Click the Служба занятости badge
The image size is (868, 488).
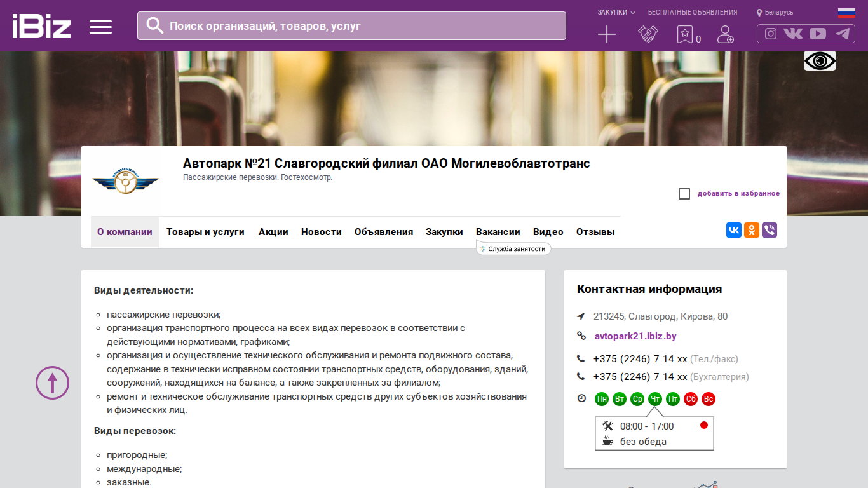click(x=513, y=249)
